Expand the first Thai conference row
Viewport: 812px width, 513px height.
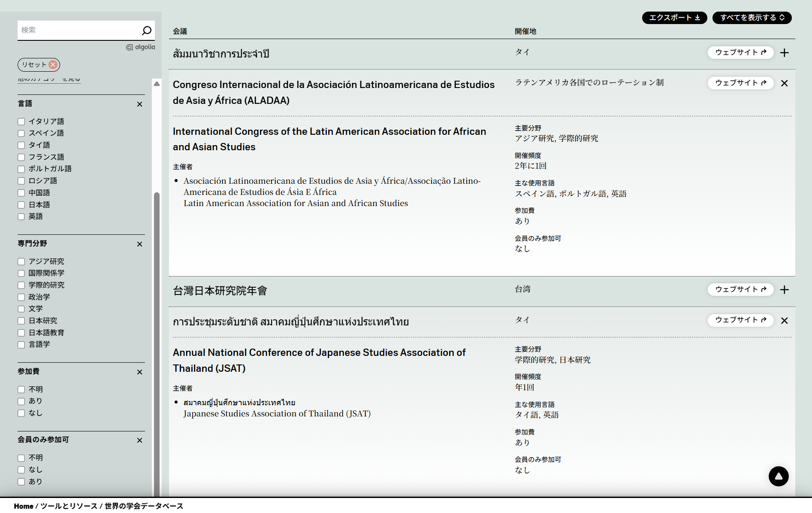pyautogui.click(x=784, y=53)
